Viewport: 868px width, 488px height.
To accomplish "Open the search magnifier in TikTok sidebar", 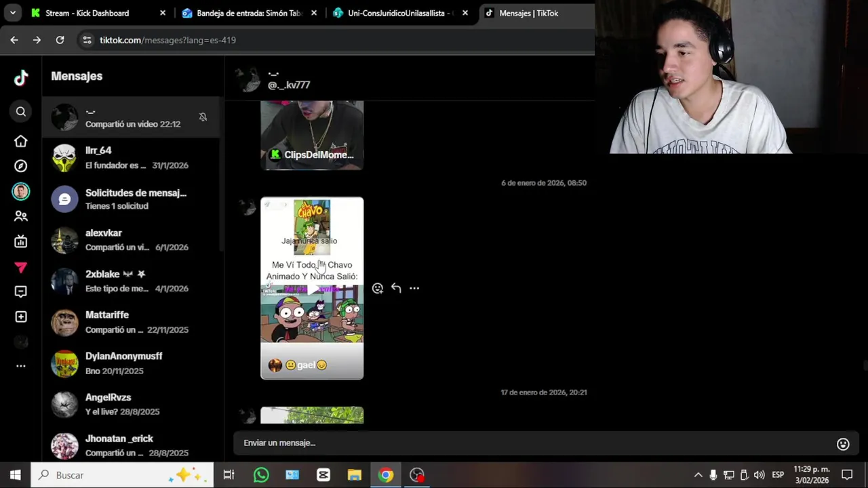I will tap(21, 112).
